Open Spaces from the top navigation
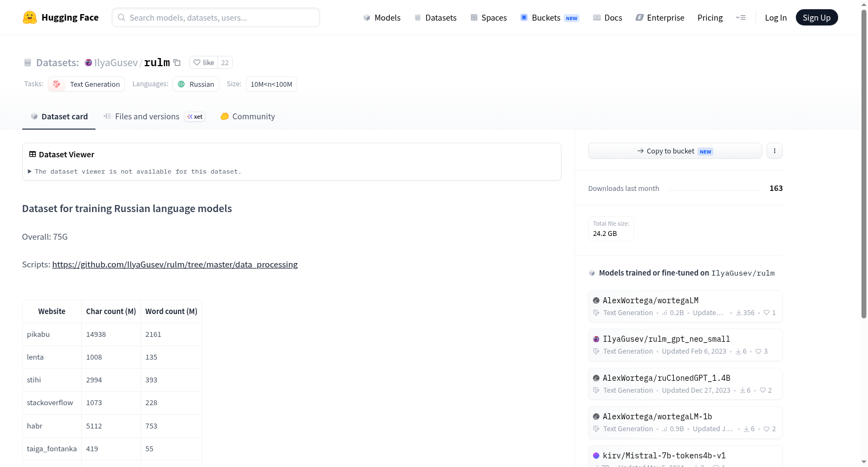 click(489, 17)
